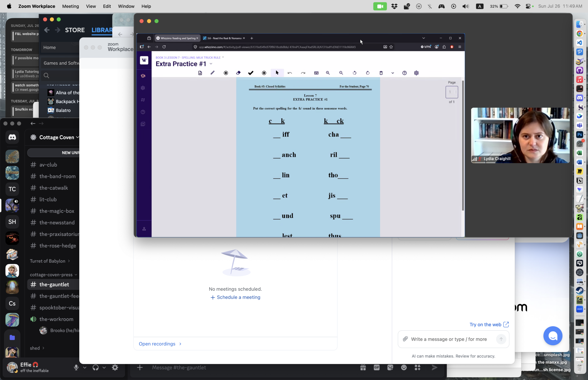Viewport: 588px width, 380px height.
Task: Click the green Zoom camera status icon in the menu bar
Action: click(380, 6)
